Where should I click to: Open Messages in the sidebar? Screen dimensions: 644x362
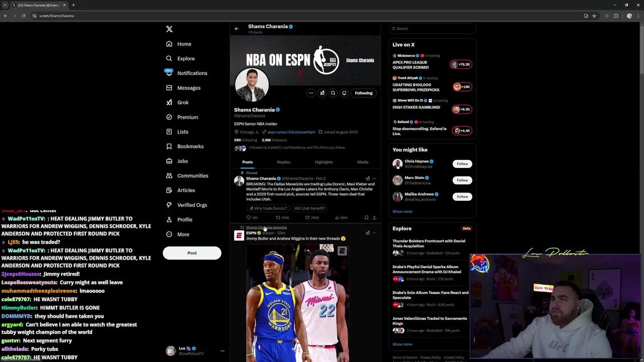183,88
